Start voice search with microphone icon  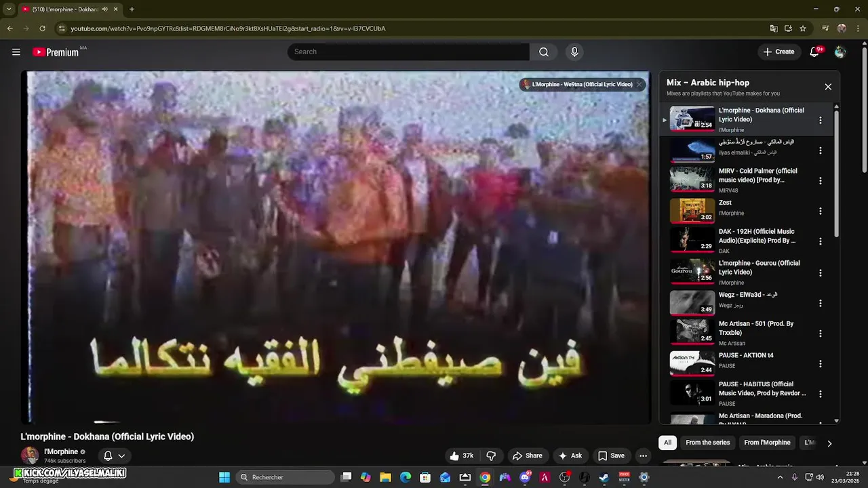[x=574, y=52]
